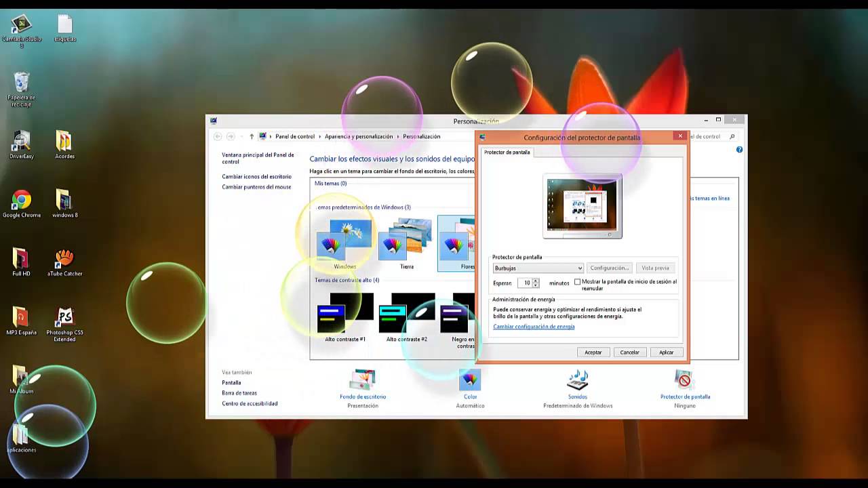Launch Photoshop CS5 Extended shortcut
868x488 pixels.
point(64,324)
